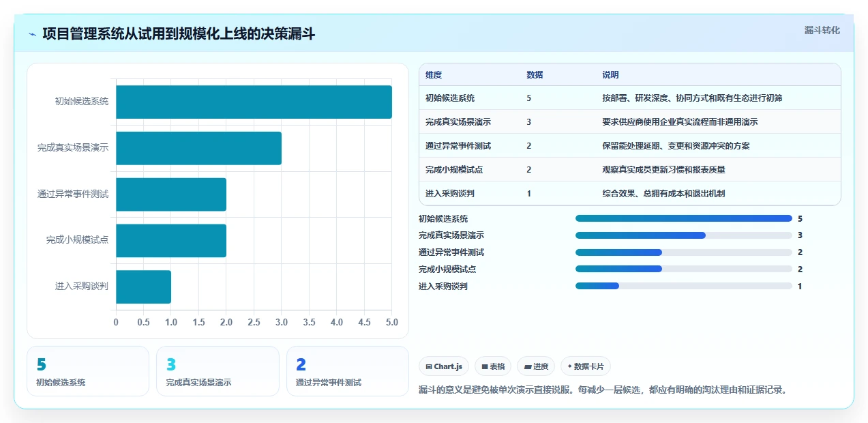Click the 进入采购谈判 label in progress list

443,287
